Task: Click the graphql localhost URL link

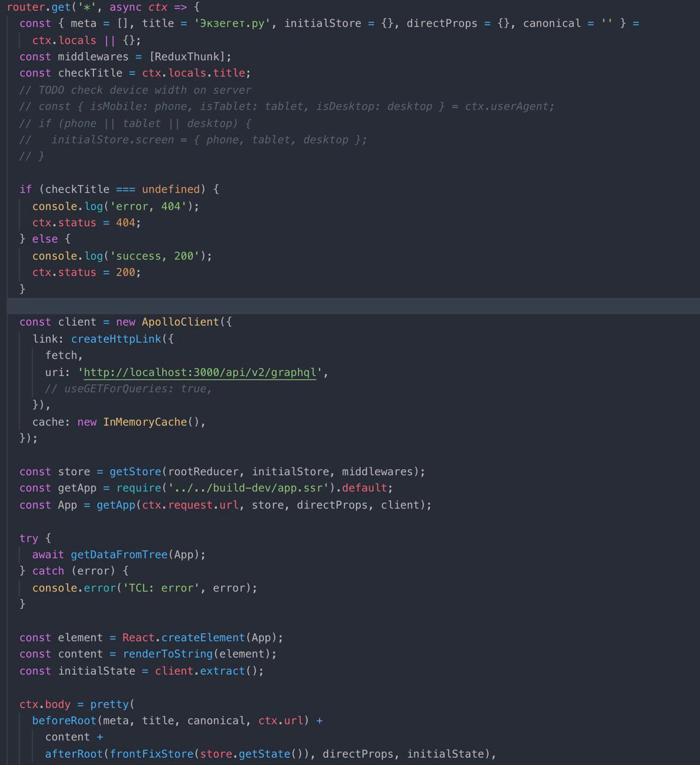Action: pyautogui.click(x=200, y=372)
